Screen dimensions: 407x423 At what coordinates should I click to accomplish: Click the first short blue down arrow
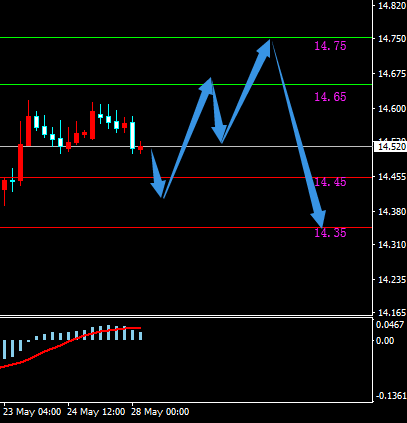click(157, 174)
